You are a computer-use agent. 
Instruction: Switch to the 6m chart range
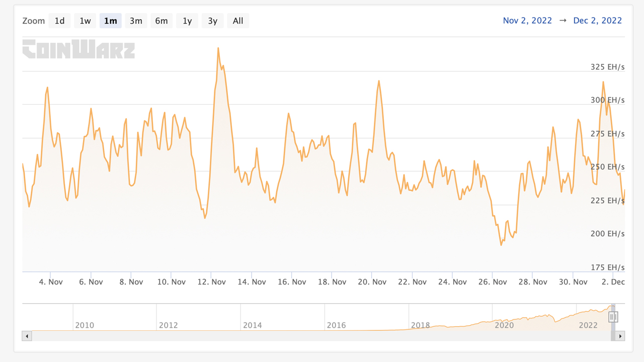click(162, 21)
